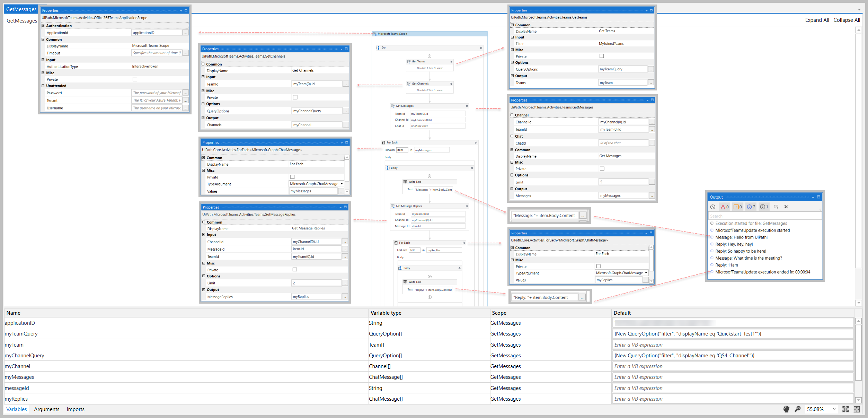
Task: Switch to the Variables tab
Action: pos(16,409)
